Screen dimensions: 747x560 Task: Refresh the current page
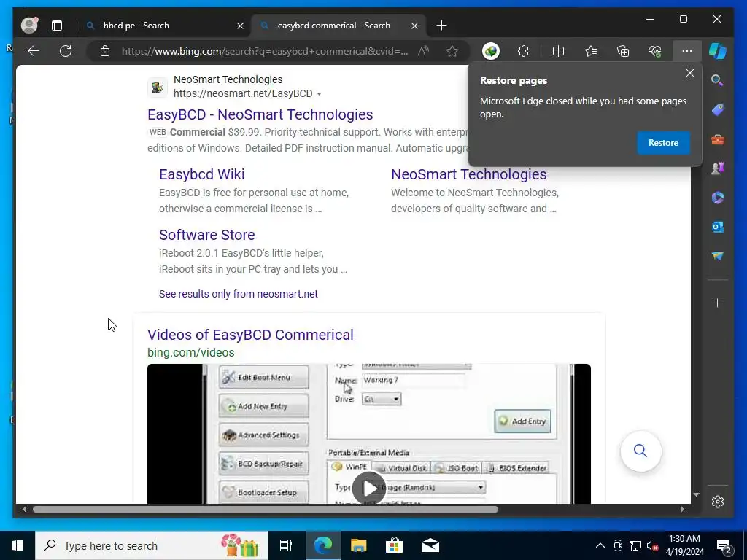click(x=66, y=51)
